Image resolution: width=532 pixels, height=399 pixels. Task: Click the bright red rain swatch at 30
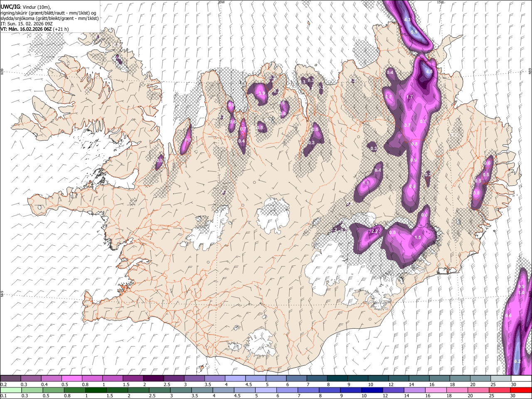click(521, 390)
